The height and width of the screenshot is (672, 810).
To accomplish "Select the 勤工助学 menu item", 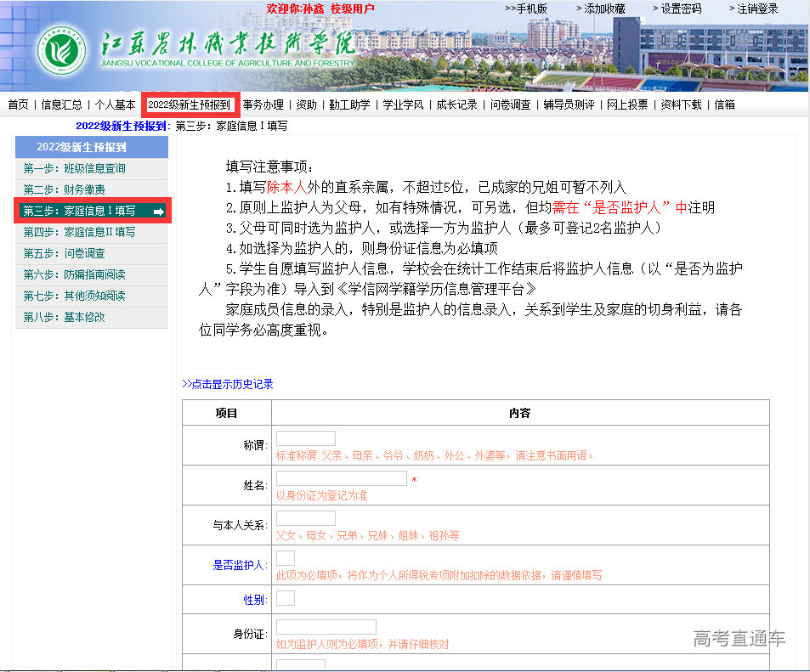I will pyautogui.click(x=349, y=104).
